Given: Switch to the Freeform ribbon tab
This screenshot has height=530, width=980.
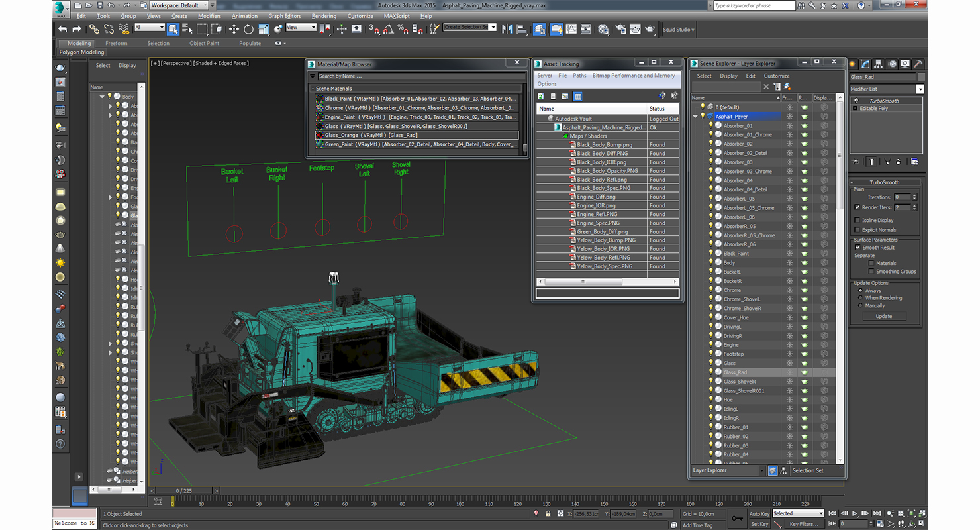Looking at the screenshot, I should [116, 44].
